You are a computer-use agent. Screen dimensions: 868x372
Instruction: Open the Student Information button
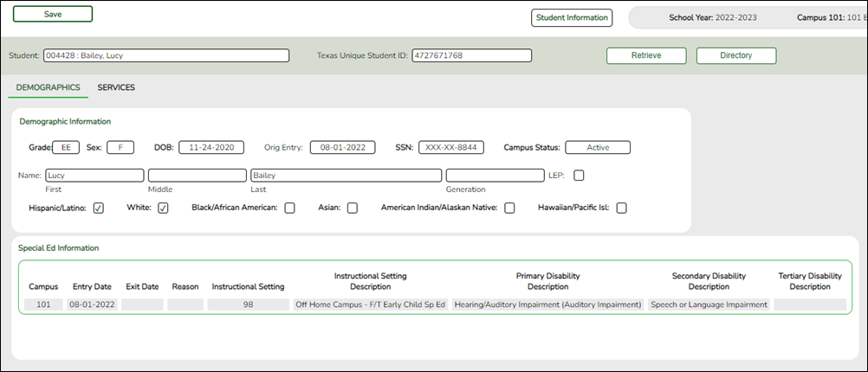(572, 17)
